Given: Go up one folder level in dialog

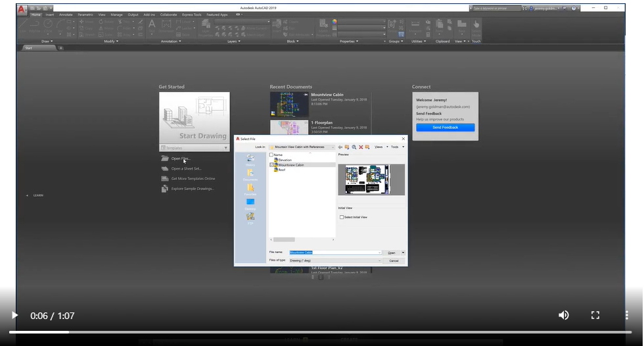Looking at the screenshot, I should (x=347, y=147).
